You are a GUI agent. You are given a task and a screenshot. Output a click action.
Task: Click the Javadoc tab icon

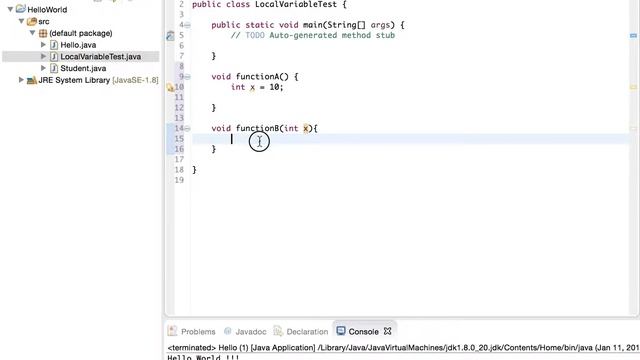[x=228, y=331]
